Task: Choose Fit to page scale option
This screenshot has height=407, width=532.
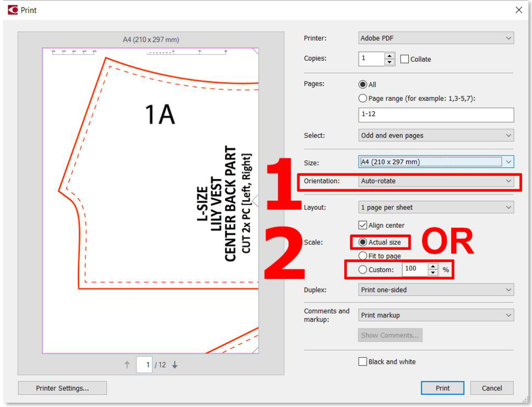Action: click(x=363, y=256)
